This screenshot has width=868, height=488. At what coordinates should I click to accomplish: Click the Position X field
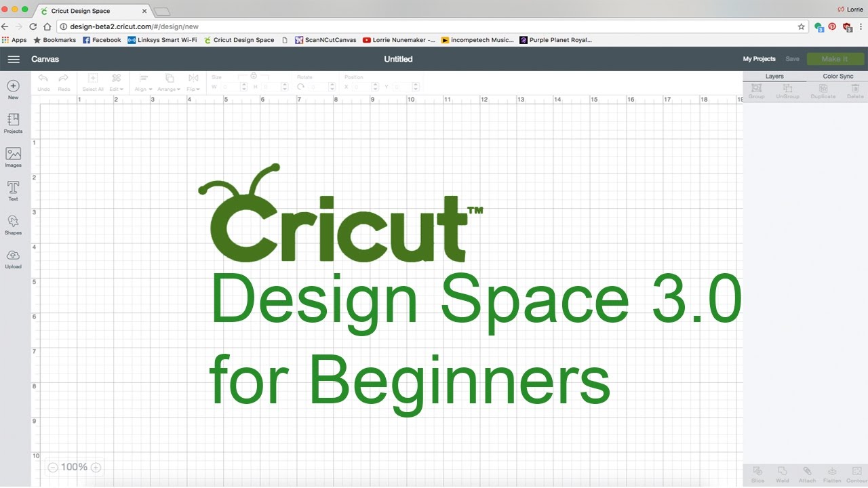click(363, 87)
